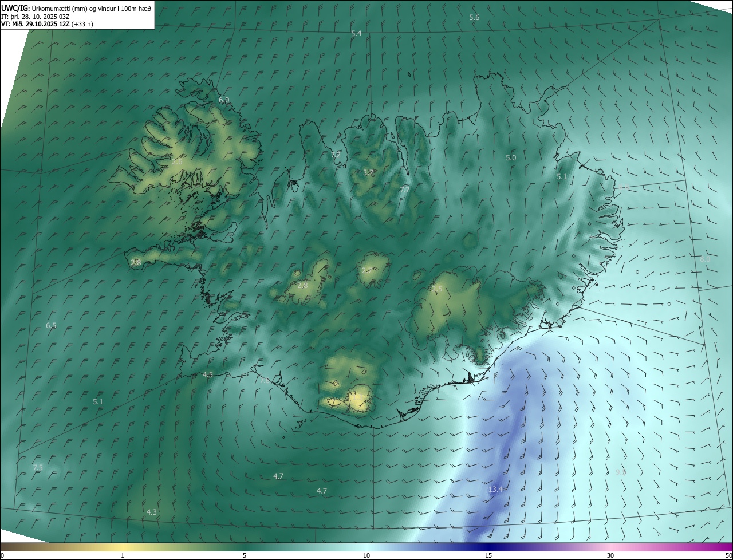Select the 6.0 value label
This screenshot has height=560, width=733.
click(x=224, y=100)
